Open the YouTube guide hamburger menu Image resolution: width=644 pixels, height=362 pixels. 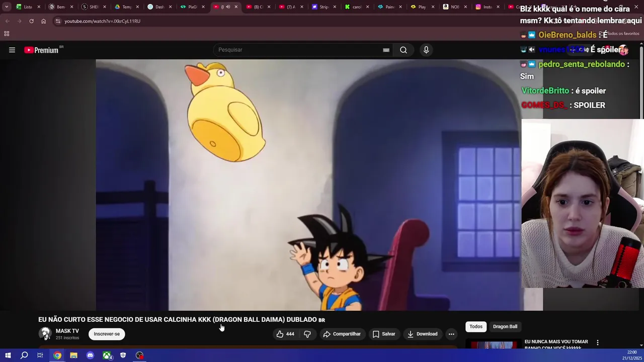click(12, 50)
